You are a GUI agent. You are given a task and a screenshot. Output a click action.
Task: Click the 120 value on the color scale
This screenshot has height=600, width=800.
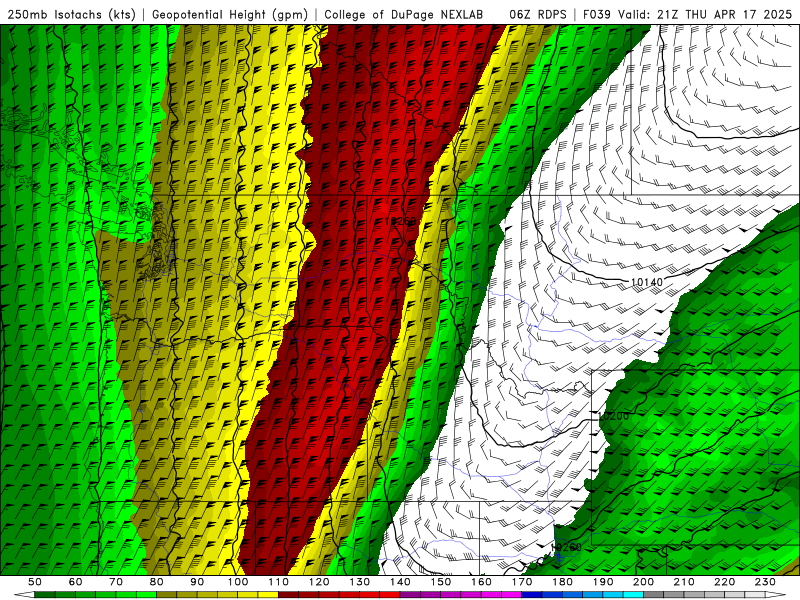click(x=319, y=582)
